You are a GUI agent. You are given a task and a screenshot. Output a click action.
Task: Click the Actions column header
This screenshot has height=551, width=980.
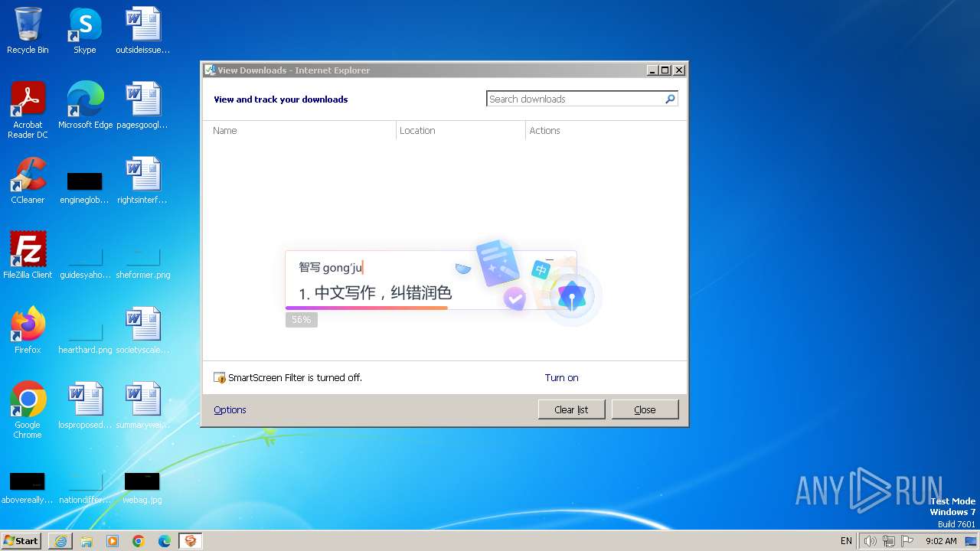pyautogui.click(x=605, y=131)
